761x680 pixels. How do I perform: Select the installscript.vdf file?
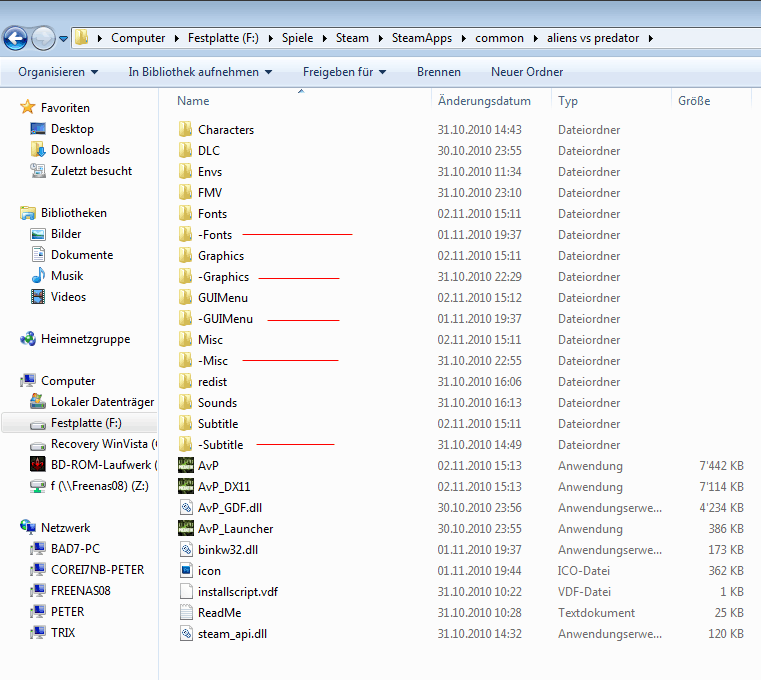(x=238, y=592)
